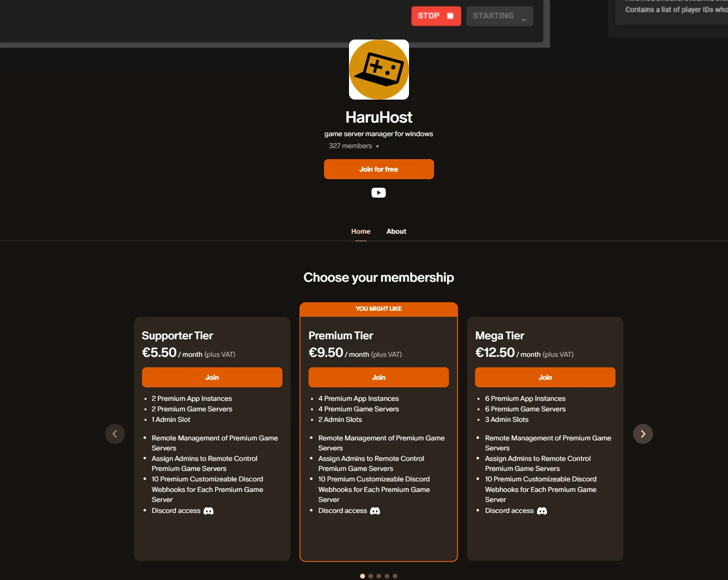Join the Supporter Tier
The width and height of the screenshot is (728, 580).
click(x=212, y=377)
